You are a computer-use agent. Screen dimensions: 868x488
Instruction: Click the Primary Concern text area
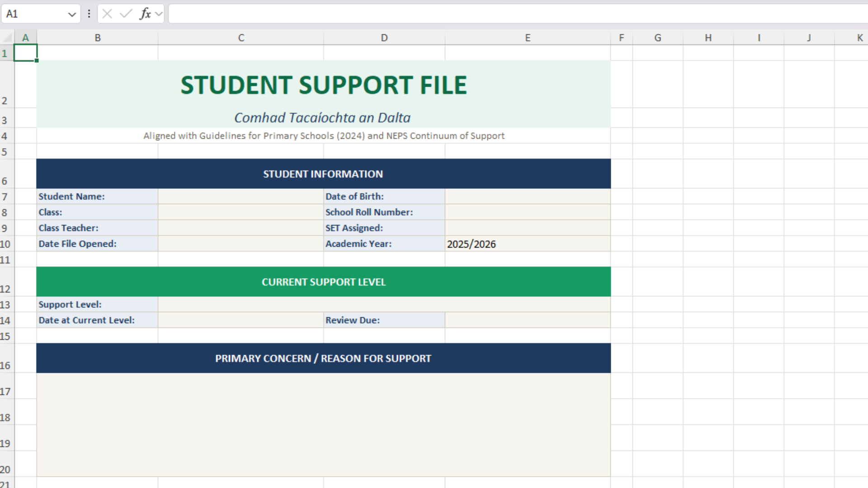click(x=323, y=424)
